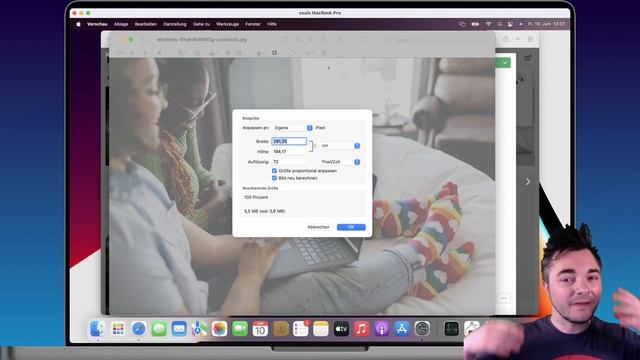Viewport: 640px width, 360px height.
Task: Open the Darstellung menu
Action: pyautogui.click(x=175, y=24)
